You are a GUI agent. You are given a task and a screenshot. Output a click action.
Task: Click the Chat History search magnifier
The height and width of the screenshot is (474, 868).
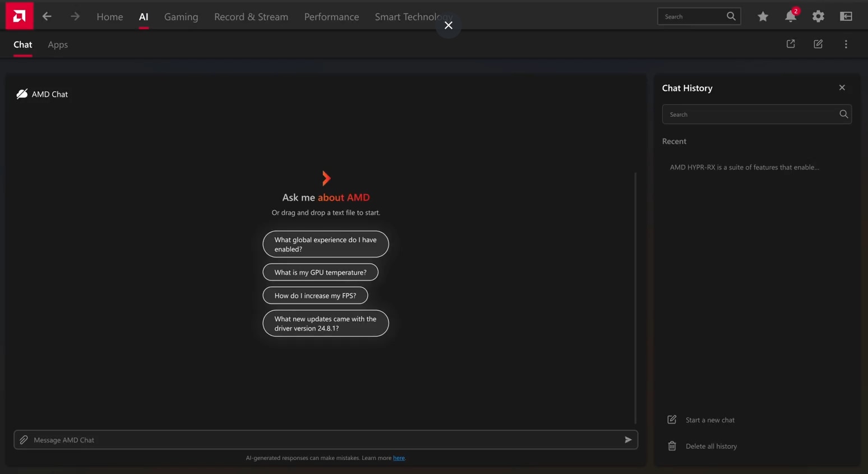pos(843,114)
